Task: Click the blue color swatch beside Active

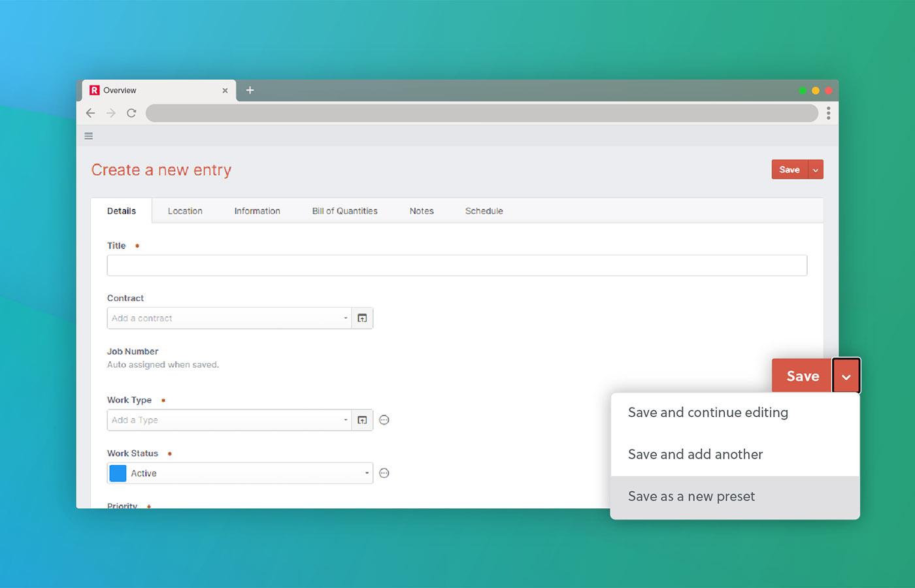Action: [118, 473]
